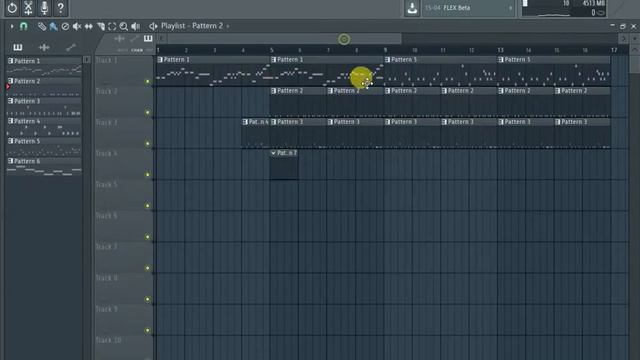Open menu of last Pattern 3 clip on Track 3

[x=558, y=122]
